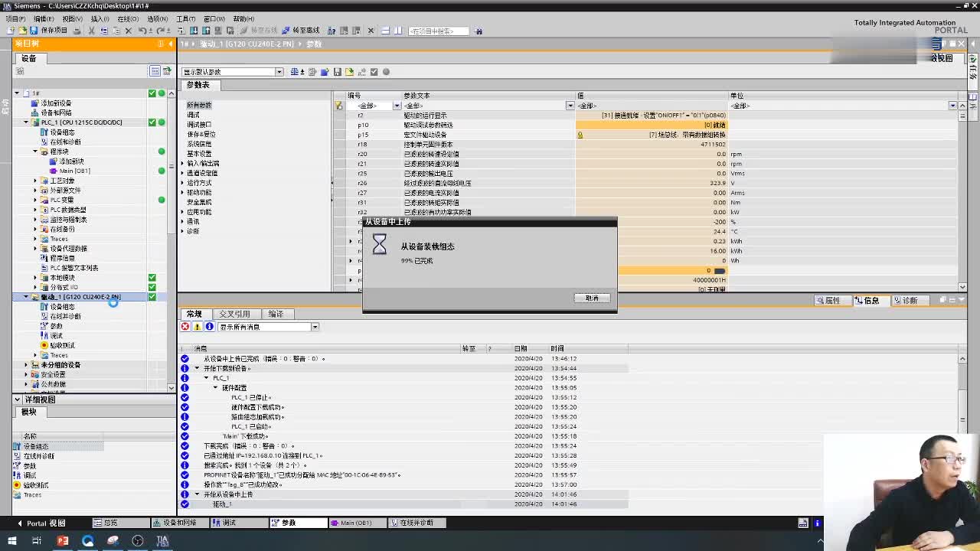Open the 单位 filter dropdown arrow

click(952, 106)
